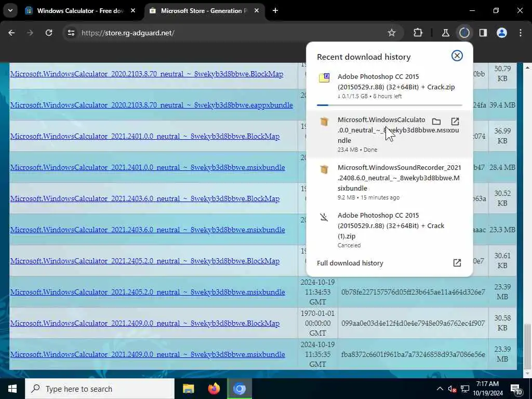Open tab search dropdown arrow
Viewport: 532px width, 399px height.
click(10, 10)
